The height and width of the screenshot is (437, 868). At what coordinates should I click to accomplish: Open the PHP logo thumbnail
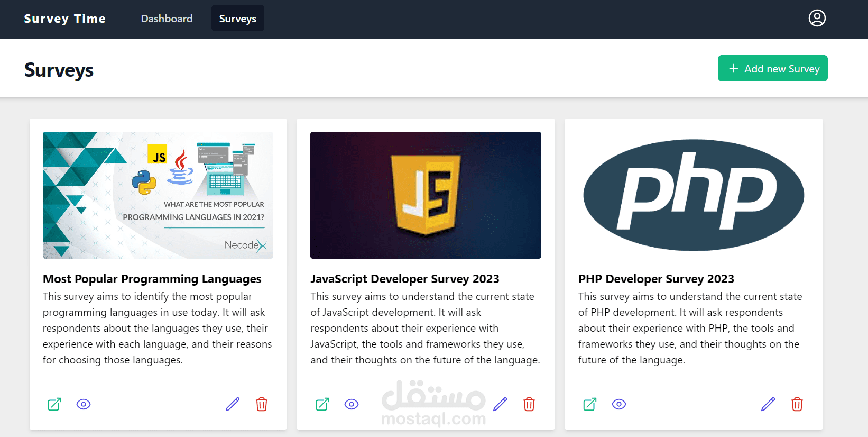[x=694, y=195]
